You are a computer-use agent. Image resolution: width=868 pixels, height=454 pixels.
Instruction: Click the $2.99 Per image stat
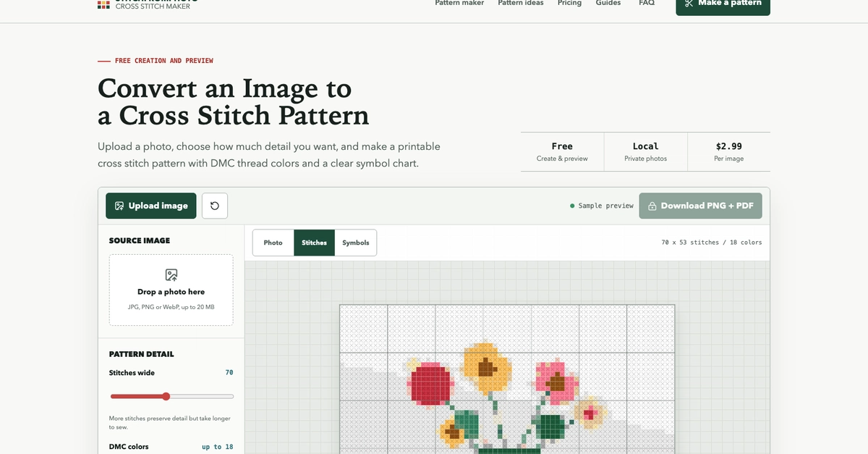pyautogui.click(x=729, y=152)
